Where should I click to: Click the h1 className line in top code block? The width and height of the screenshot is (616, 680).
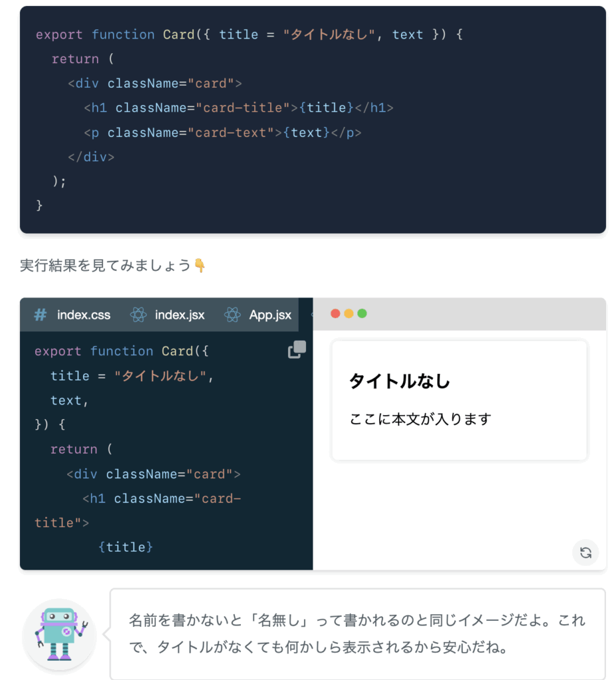tap(238, 108)
